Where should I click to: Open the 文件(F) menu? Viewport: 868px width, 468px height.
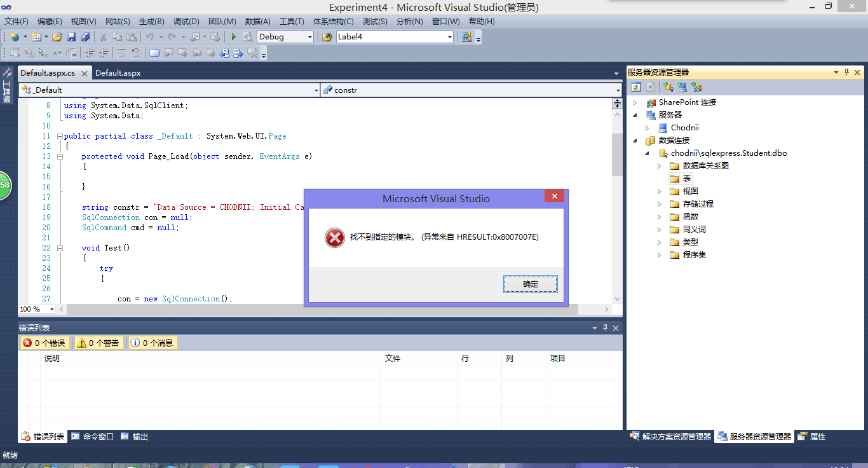(17, 21)
